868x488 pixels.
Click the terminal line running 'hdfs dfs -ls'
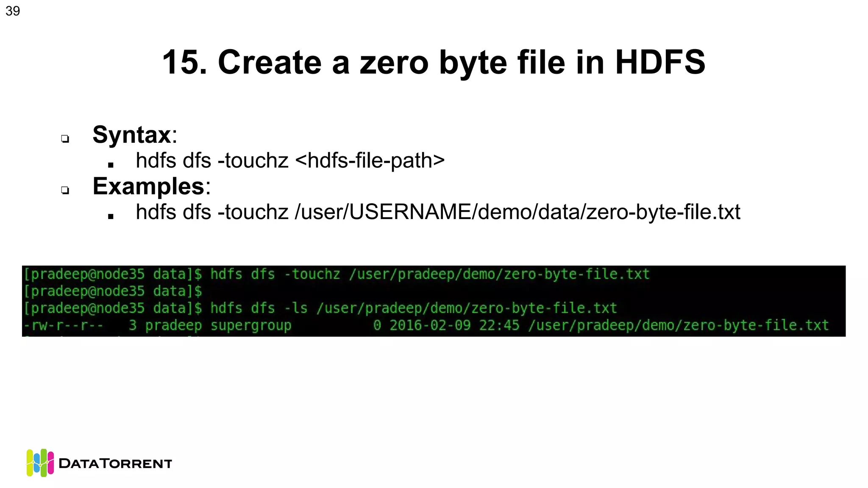[320, 308]
